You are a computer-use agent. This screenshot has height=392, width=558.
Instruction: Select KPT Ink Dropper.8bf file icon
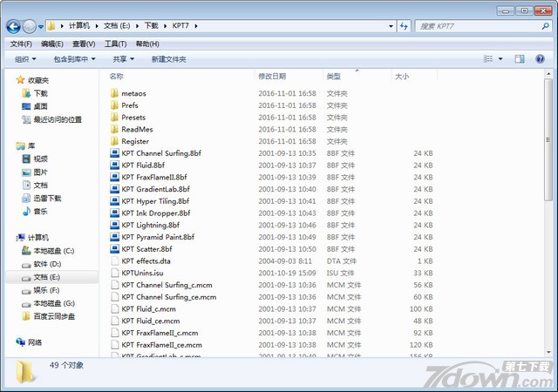114,213
